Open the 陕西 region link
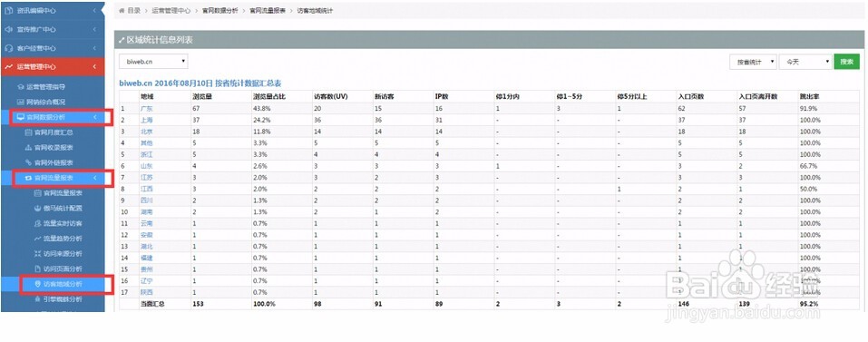This screenshot has width=868, height=342. click(x=146, y=292)
